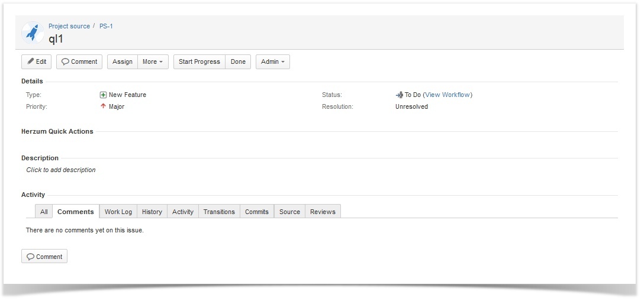Click the Start Progress button
The width and height of the screenshot is (644, 301).
tap(199, 62)
